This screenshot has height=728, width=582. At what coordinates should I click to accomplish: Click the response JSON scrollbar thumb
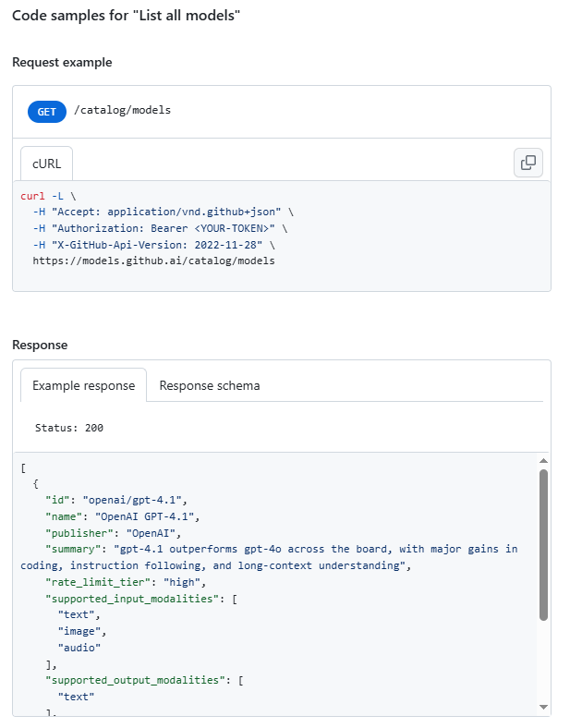click(x=543, y=544)
